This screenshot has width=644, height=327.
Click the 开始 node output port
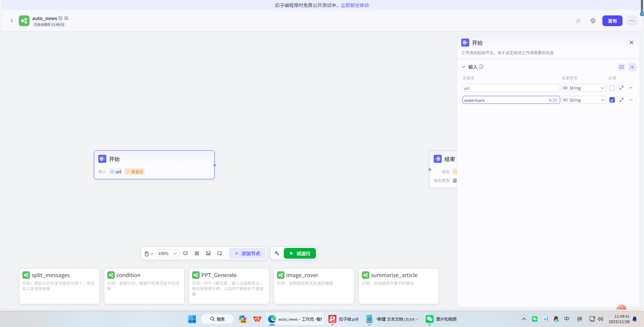[215, 165]
